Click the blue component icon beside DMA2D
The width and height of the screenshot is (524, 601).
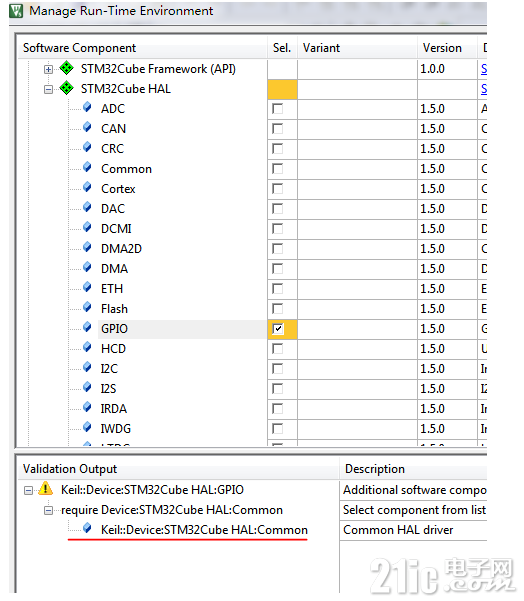(x=87, y=247)
